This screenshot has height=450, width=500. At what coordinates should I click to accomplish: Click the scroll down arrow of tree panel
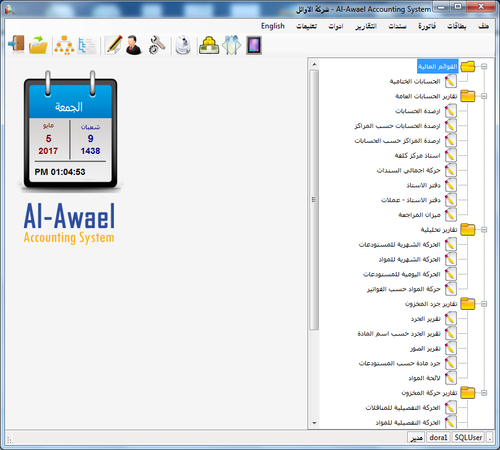[314, 423]
